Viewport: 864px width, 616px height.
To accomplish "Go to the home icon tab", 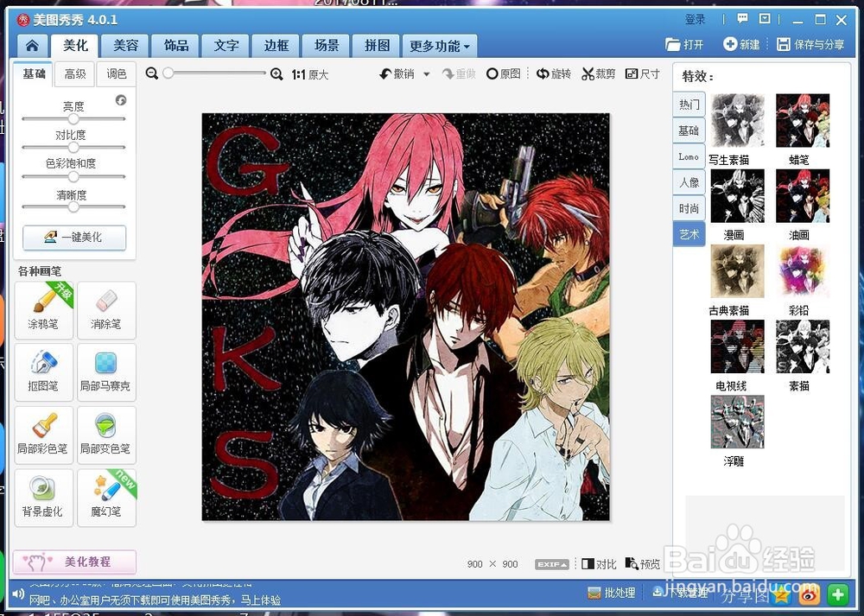I will (32, 45).
